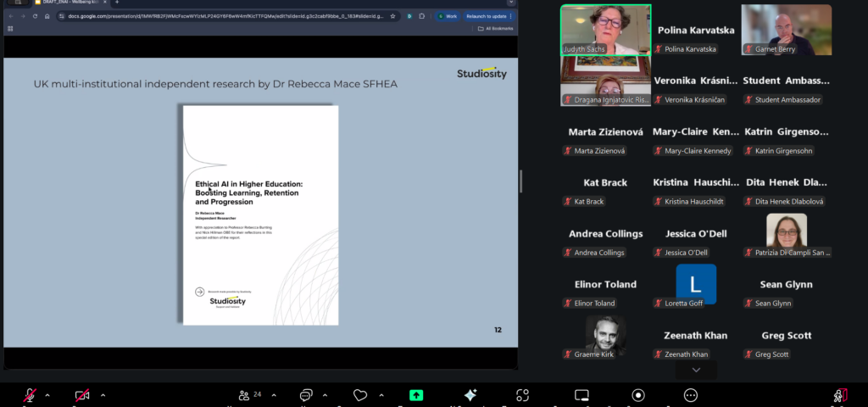Open the AI Companion sparkle icon

(470, 395)
